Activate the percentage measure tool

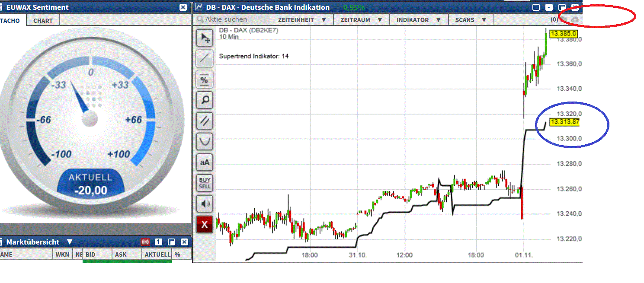(205, 79)
